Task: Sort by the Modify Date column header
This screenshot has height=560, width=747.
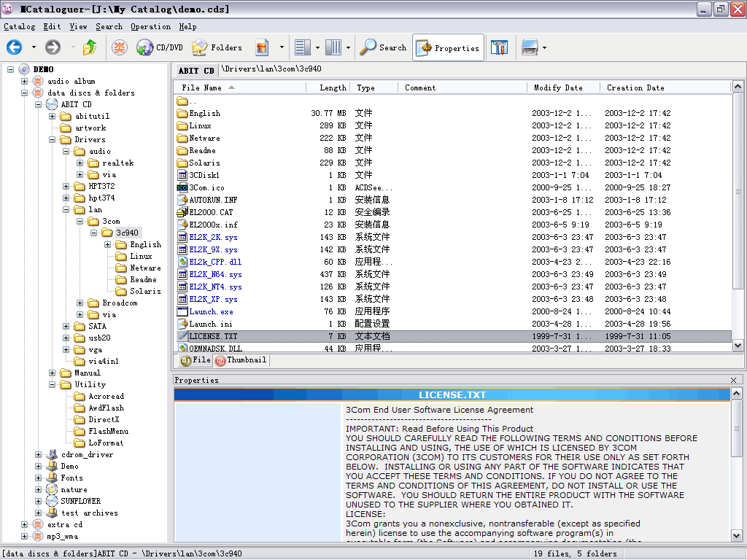Action: (x=558, y=87)
